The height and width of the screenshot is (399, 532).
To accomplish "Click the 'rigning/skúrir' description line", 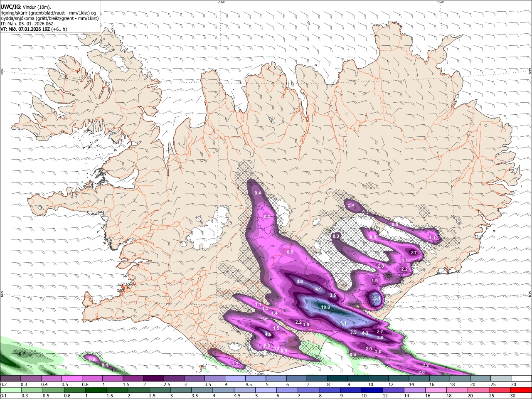I will coord(48,12).
